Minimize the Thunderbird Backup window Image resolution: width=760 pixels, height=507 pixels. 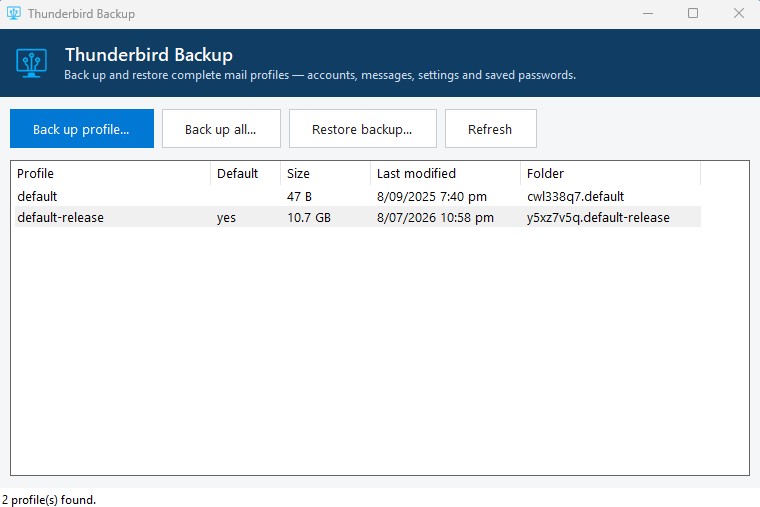point(648,13)
